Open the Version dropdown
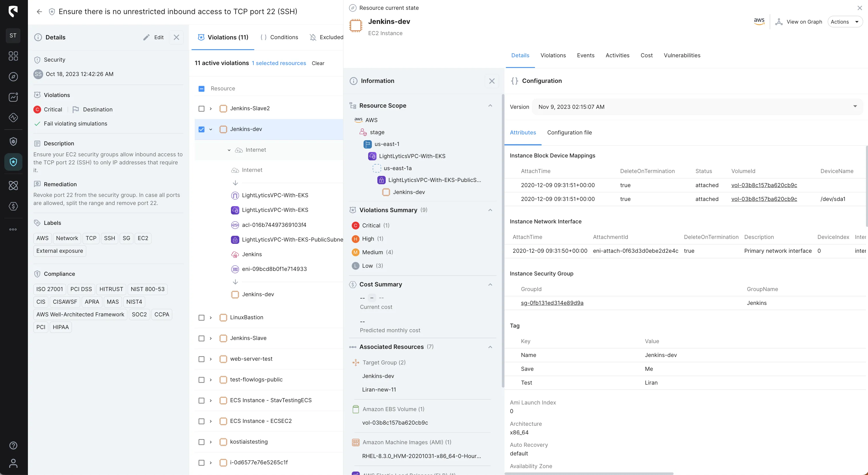This screenshot has height=475, width=868. coord(697,107)
